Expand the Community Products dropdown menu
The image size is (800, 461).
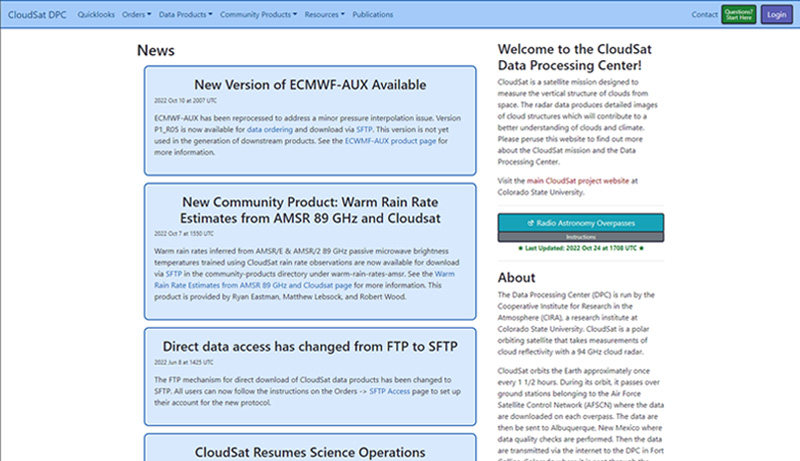click(x=258, y=15)
